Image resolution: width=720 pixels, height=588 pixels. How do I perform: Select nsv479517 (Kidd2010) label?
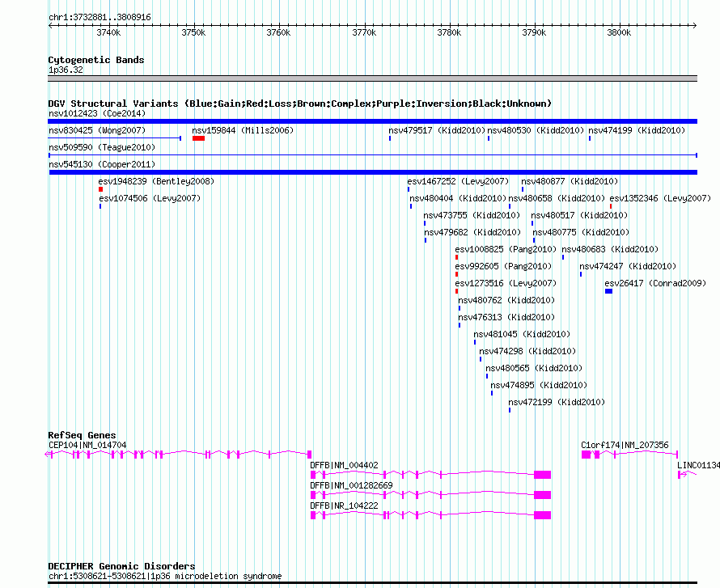click(x=437, y=130)
